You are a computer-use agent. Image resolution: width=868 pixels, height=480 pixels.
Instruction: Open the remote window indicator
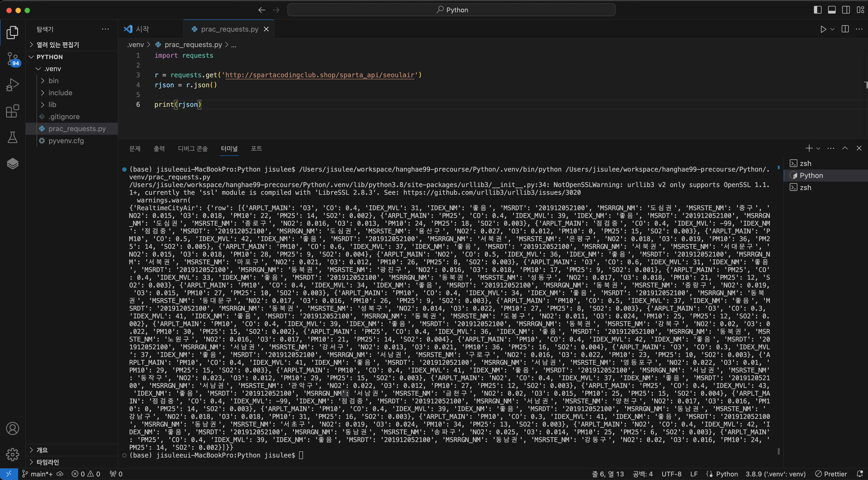[x=8, y=474]
